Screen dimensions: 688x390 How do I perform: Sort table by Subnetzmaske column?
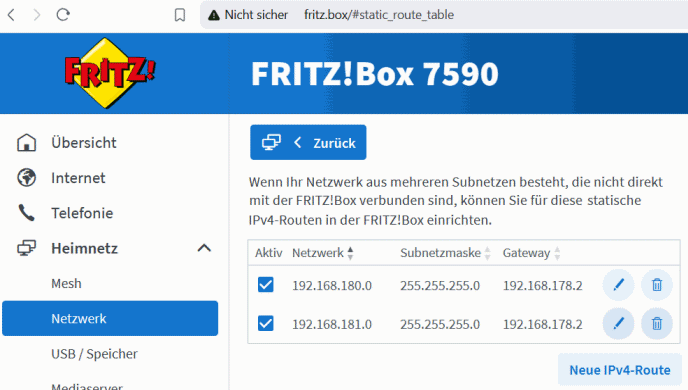(445, 253)
